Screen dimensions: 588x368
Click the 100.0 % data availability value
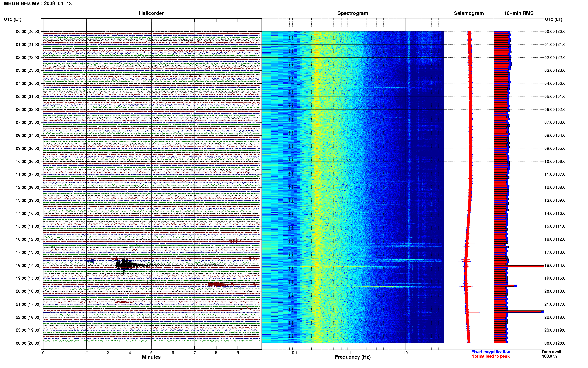(549, 356)
